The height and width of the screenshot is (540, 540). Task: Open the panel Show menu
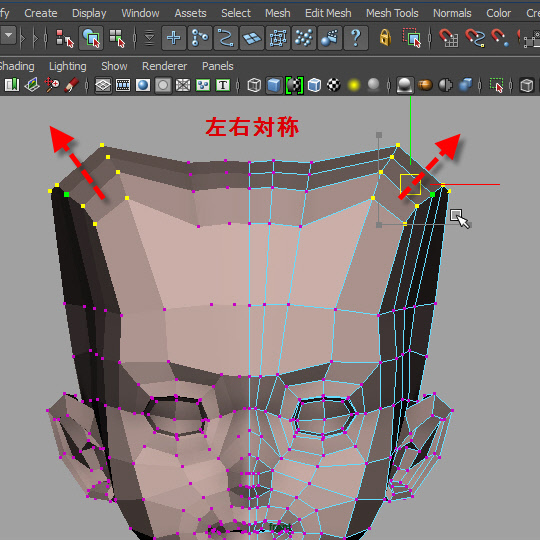114,66
